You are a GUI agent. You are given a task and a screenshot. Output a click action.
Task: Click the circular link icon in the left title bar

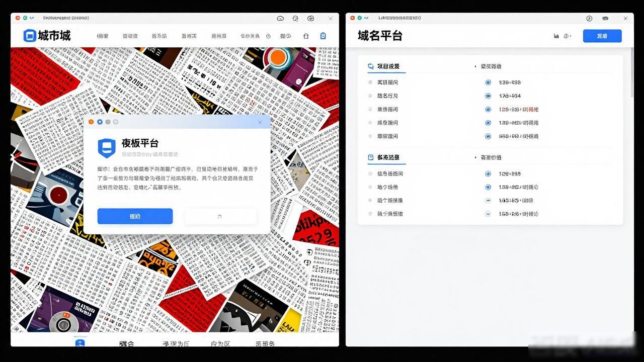pos(311,18)
